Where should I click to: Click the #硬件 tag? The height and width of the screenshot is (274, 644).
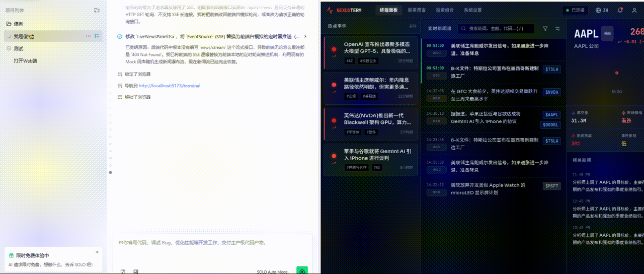(x=372, y=132)
